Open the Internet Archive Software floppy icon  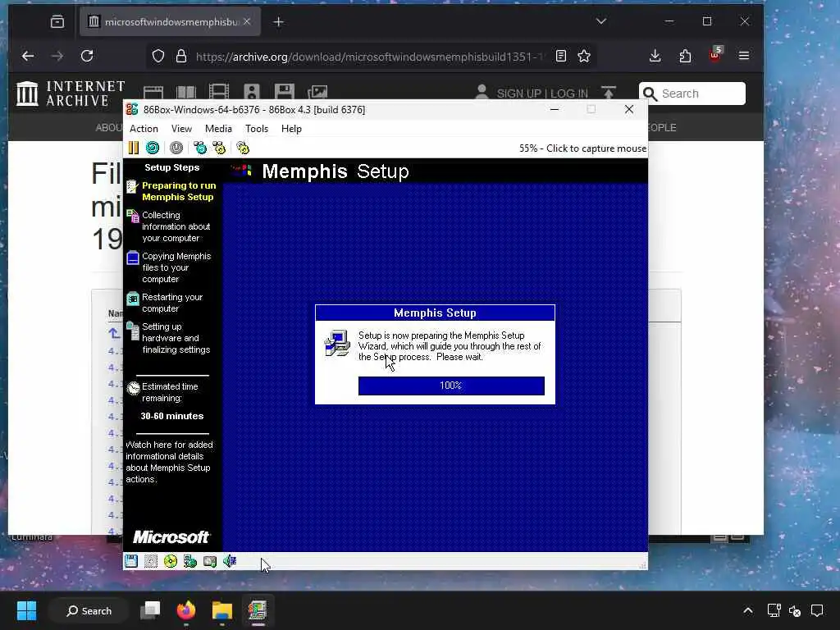[x=285, y=92]
